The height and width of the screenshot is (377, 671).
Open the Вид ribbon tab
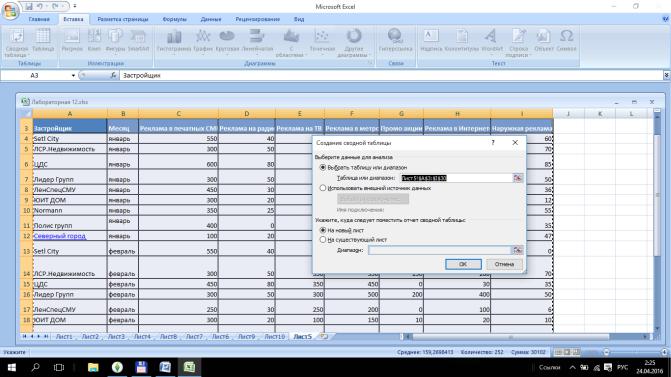[299, 19]
